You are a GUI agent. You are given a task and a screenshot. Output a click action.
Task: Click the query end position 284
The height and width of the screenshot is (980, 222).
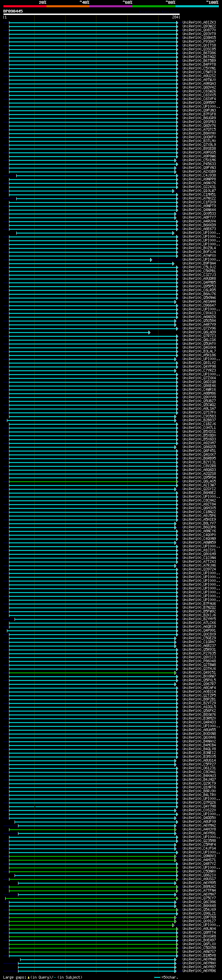[x=175, y=17]
